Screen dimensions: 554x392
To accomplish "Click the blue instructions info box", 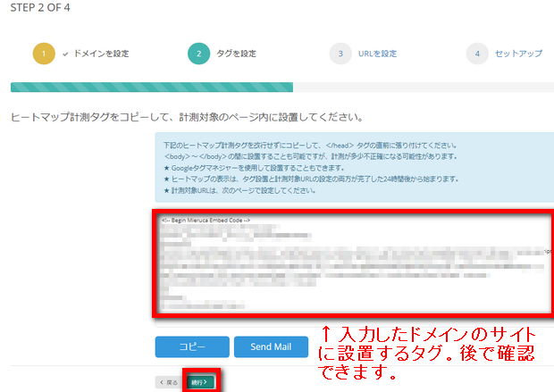I will click(x=354, y=168).
